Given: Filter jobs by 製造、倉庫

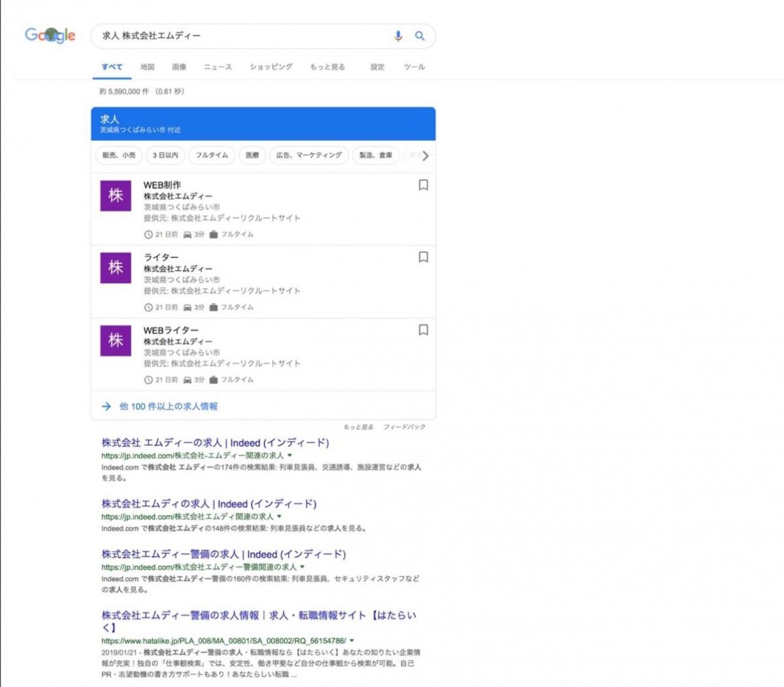Looking at the screenshot, I should [x=376, y=156].
